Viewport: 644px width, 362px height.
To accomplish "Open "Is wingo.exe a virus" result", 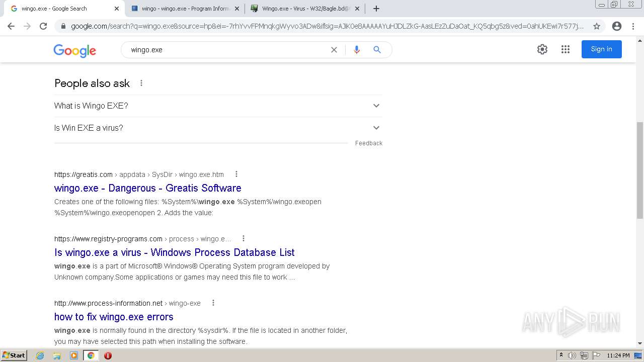I will pos(175,252).
